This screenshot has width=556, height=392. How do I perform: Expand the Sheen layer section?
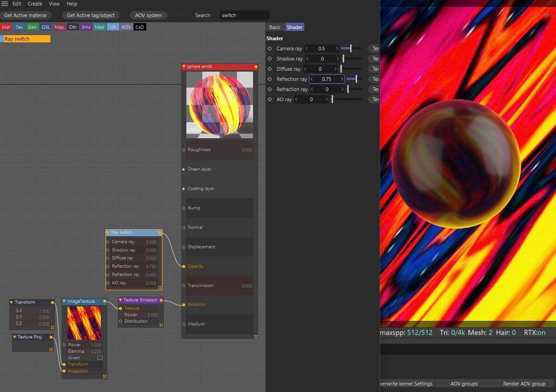[184, 169]
